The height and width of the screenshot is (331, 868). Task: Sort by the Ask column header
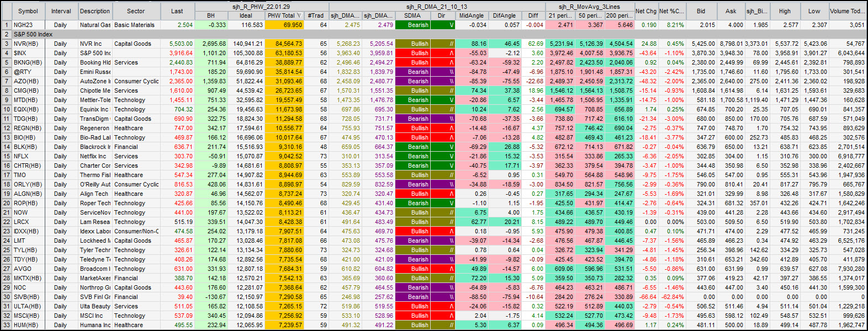click(731, 11)
